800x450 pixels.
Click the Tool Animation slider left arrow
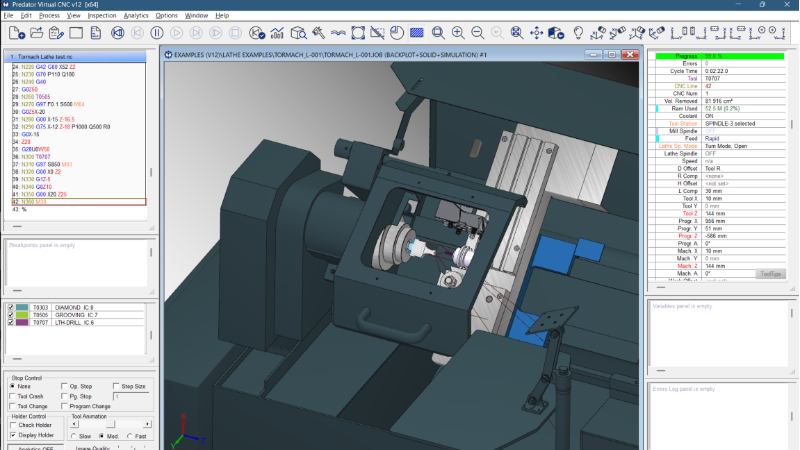74,424
